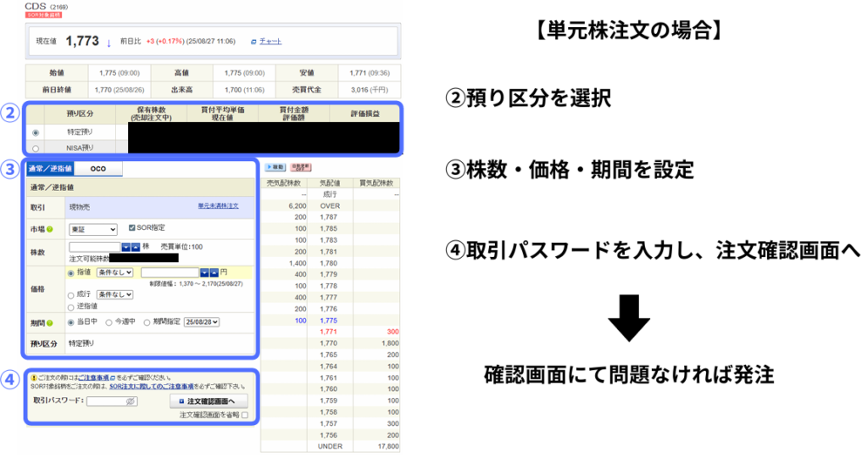Select the NISA預り radio button
The width and height of the screenshot is (868, 459).
click(x=35, y=148)
